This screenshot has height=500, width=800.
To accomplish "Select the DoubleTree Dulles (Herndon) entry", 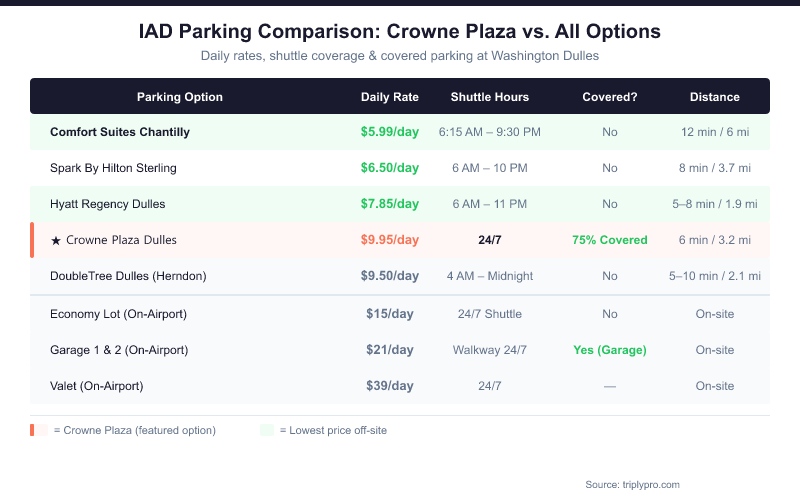I will 128,276.
